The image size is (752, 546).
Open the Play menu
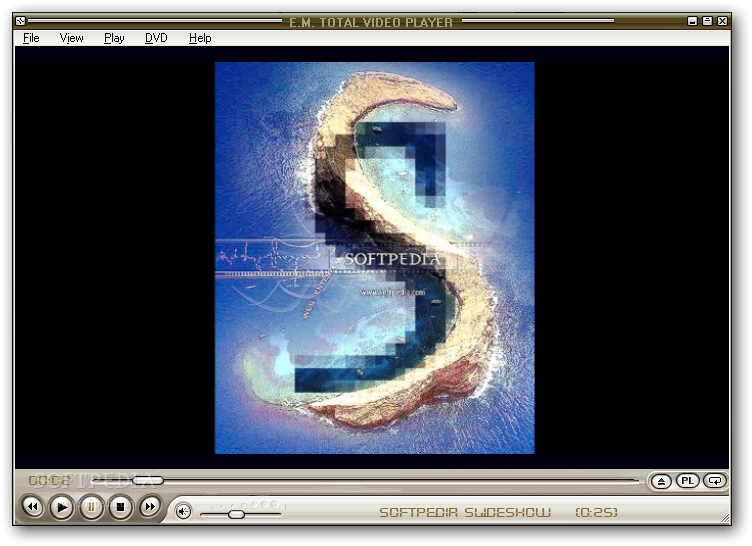click(x=114, y=38)
